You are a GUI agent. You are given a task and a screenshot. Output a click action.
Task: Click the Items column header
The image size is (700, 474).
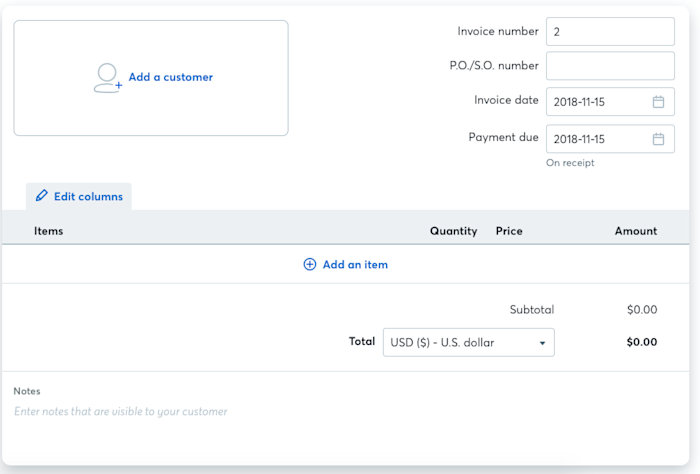48,231
